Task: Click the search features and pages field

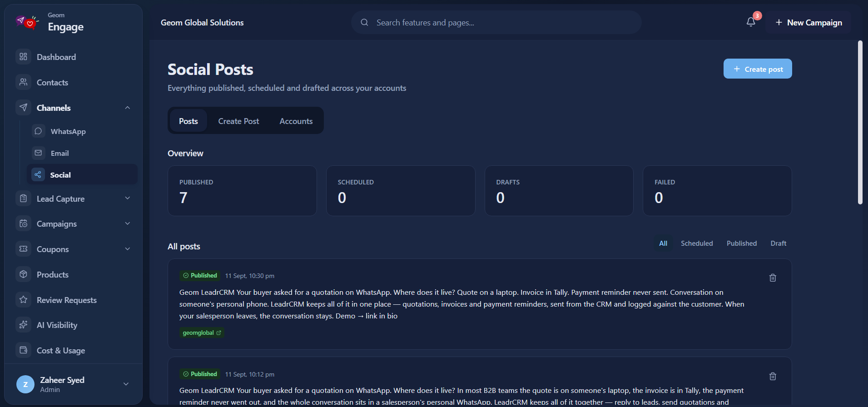Action: tap(496, 22)
